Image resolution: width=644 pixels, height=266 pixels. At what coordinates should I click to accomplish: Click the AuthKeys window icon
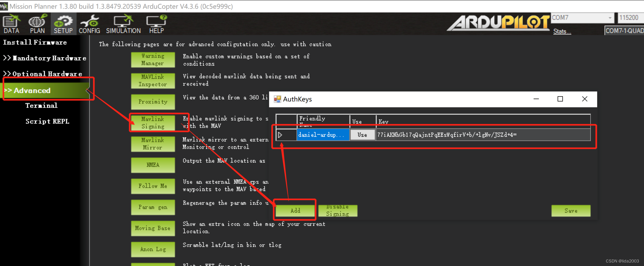point(277,99)
